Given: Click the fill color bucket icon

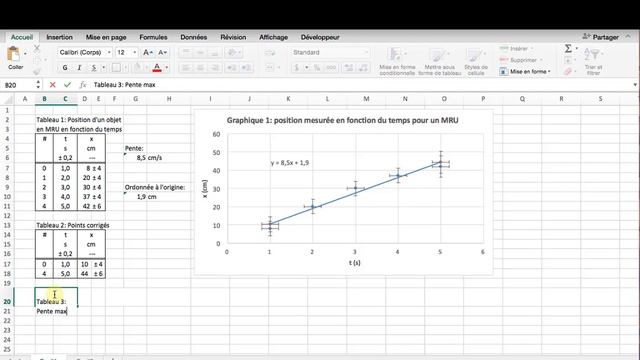Looking at the screenshot, I should point(138,67).
